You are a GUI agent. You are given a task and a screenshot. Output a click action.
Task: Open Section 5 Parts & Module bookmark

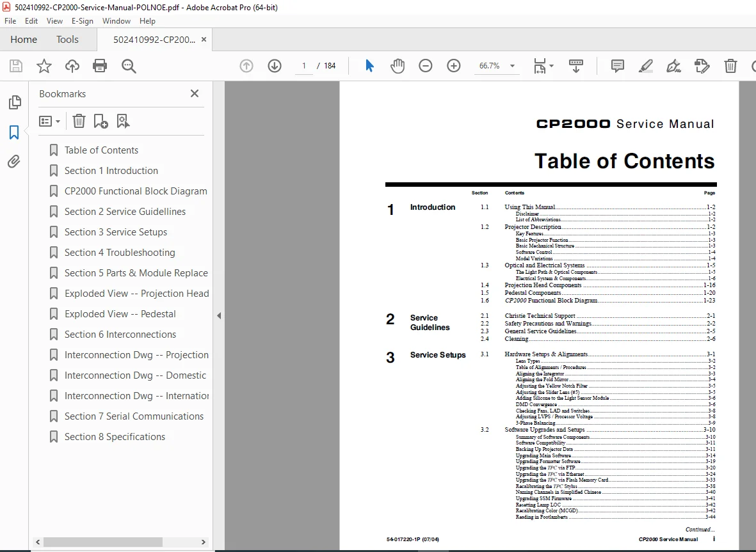pos(136,273)
